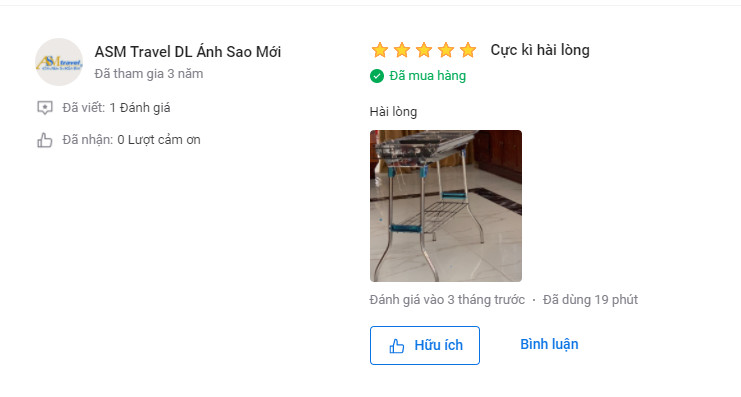Click the fifth rating star
Screen dimensions: 741x397
click(x=468, y=50)
